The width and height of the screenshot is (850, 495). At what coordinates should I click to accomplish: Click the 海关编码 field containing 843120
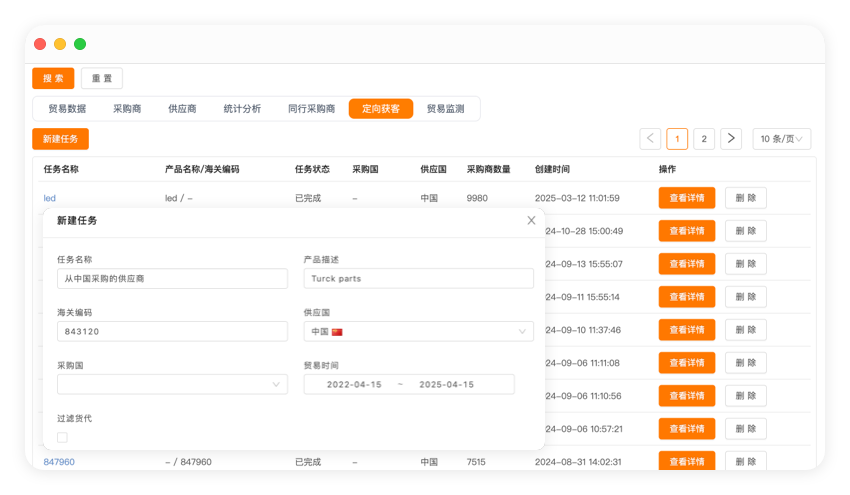[x=171, y=331]
